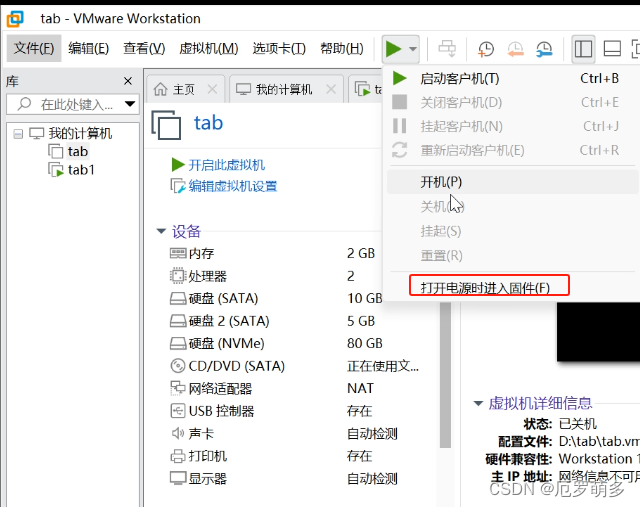Select the CD/DVD (SATA) device row
Screen dimensions: 640x507
pyautogui.click(x=294, y=366)
